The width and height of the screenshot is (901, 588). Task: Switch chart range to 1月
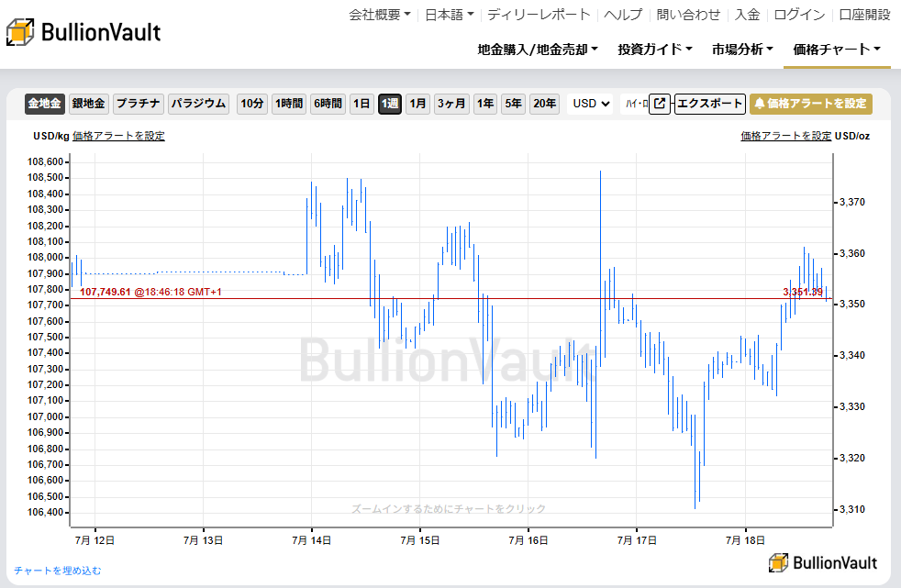417,104
